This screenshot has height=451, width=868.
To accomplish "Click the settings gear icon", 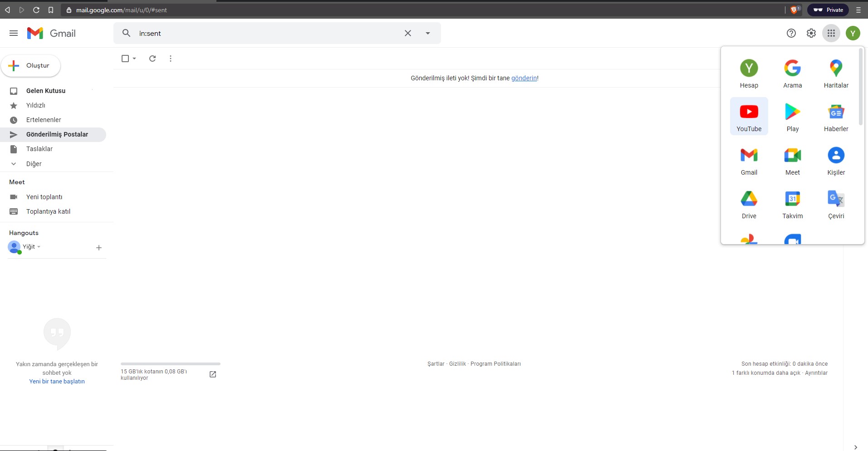I will tap(811, 33).
